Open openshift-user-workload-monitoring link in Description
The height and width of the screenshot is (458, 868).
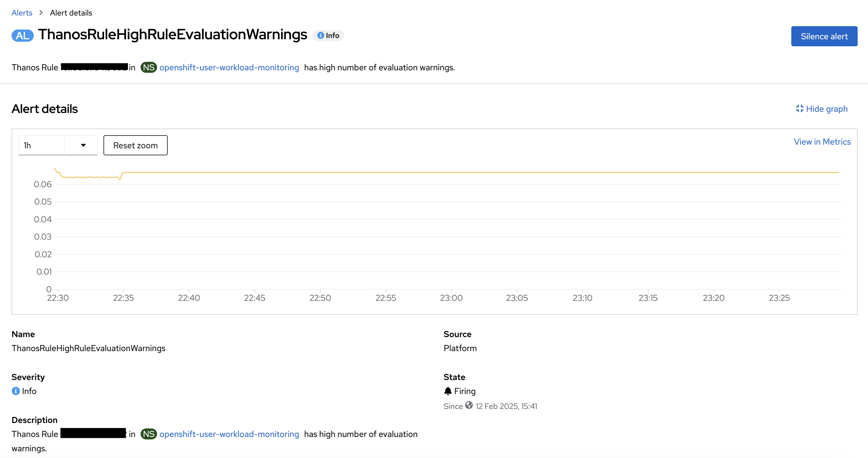tap(229, 434)
